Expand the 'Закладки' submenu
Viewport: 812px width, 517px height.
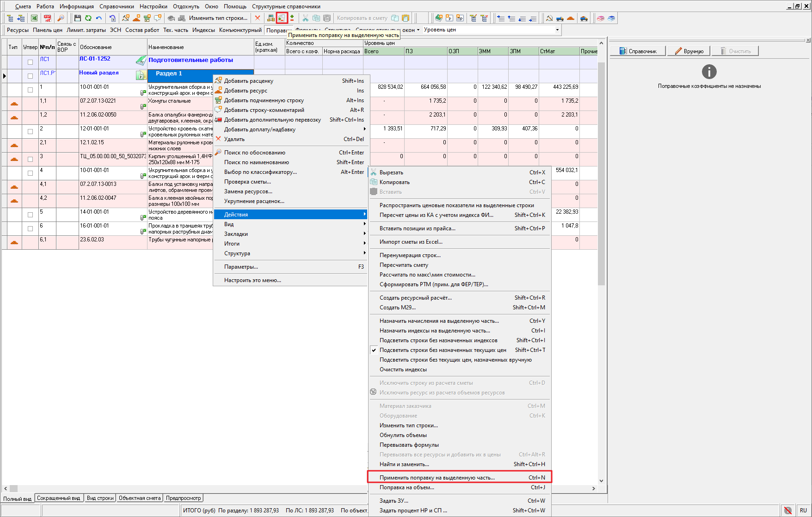click(x=290, y=234)
